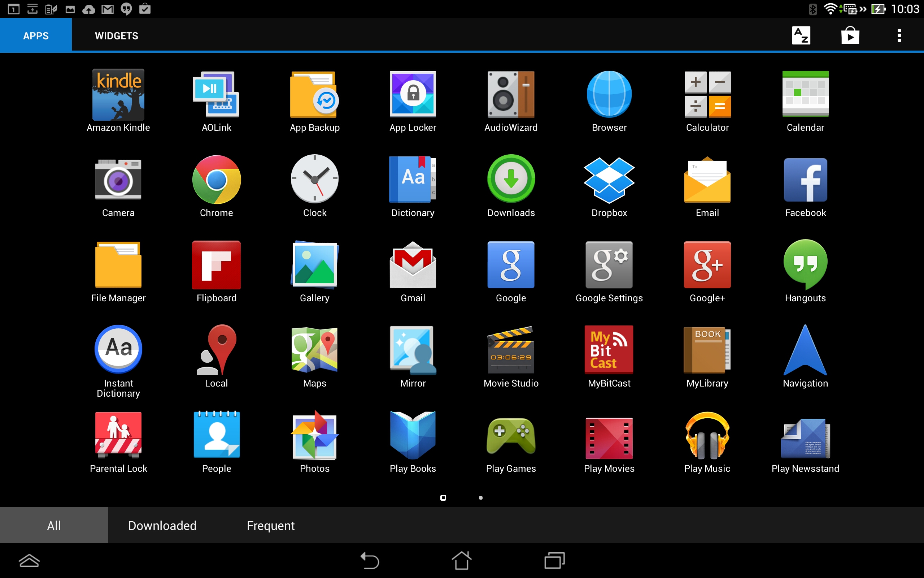Screen dimensions: 924x578
Task: Open the Gallery app
Action: click(x=315, y=271)
